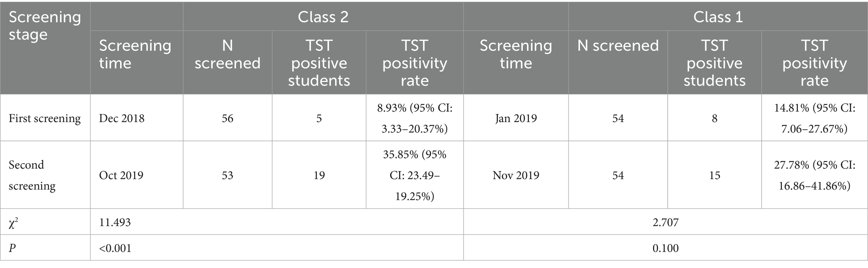
Task: Click the "Oct 2019" cell
Action: (x=121, y=175)
